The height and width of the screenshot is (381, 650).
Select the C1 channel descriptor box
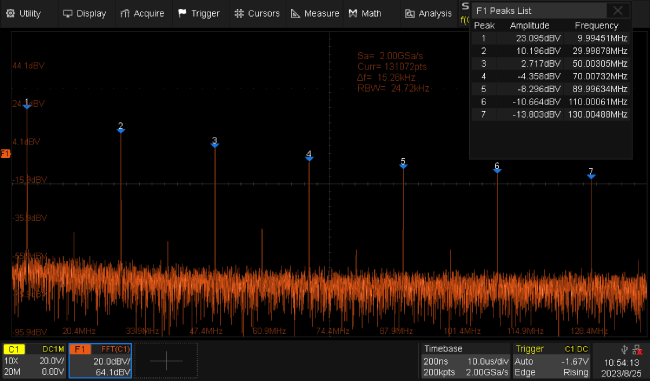[x=34, y=361]
